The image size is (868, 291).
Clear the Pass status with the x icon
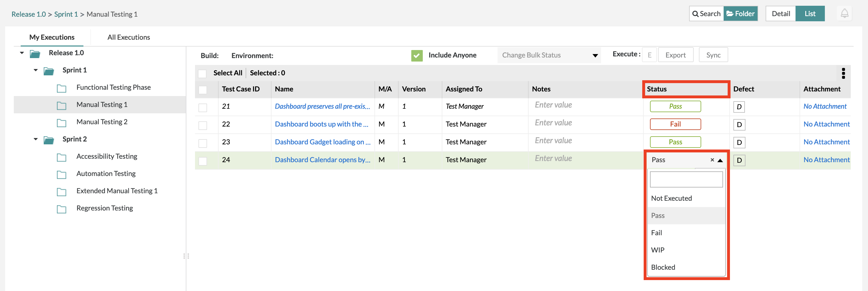[x=712, y=160]
